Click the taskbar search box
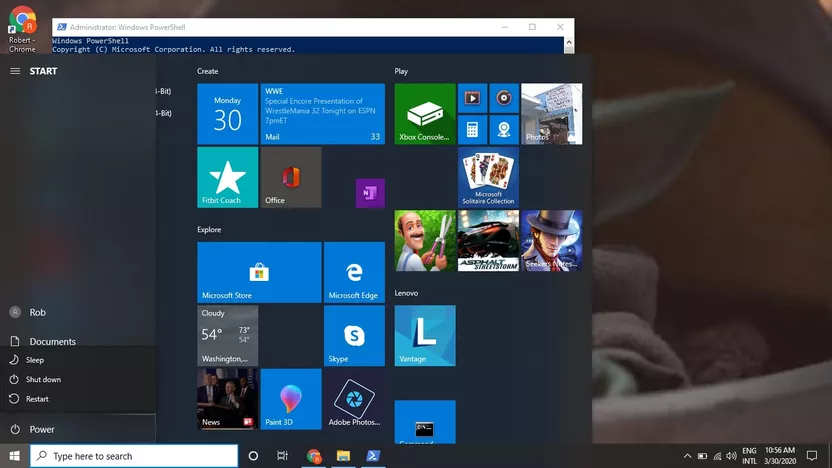The height and width of the screenshot is (468, 832). point(134,456)
